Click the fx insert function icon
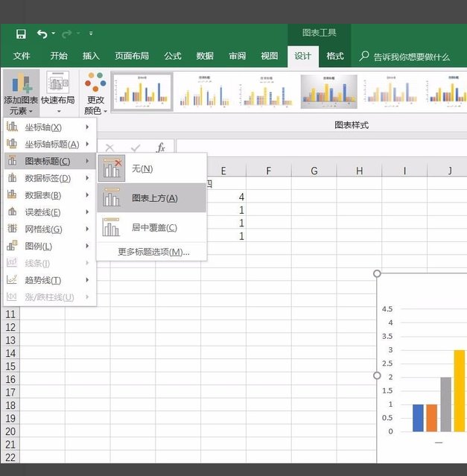 coord(161,147)
